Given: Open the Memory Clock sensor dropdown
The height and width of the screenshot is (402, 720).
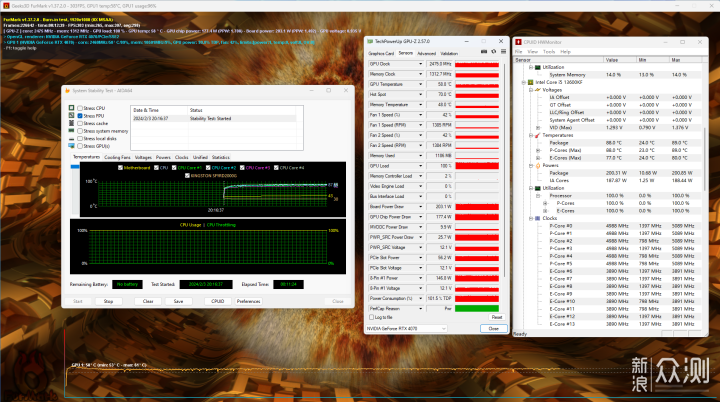Looking at the screenshot, I should coord(420,74).
